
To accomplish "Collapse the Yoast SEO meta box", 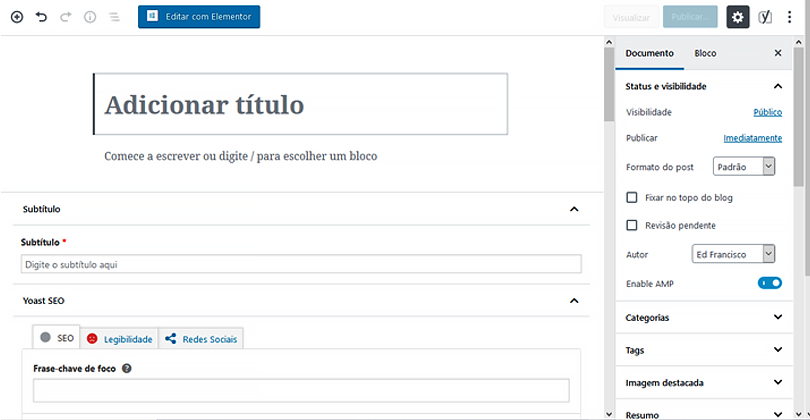I will click(x=574, y=301).
